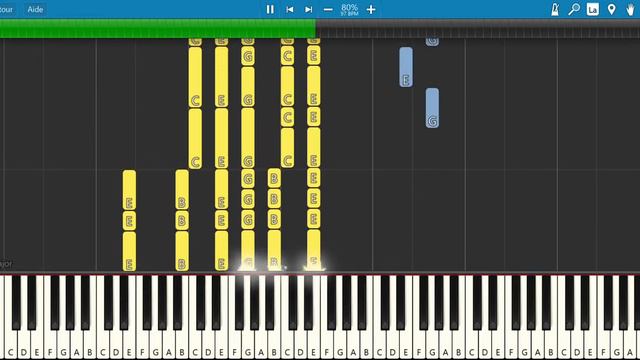The height and width of the screenshot is (360, 640).
Task: Skip forward with the next-section button
Action: tap(309, 9)
